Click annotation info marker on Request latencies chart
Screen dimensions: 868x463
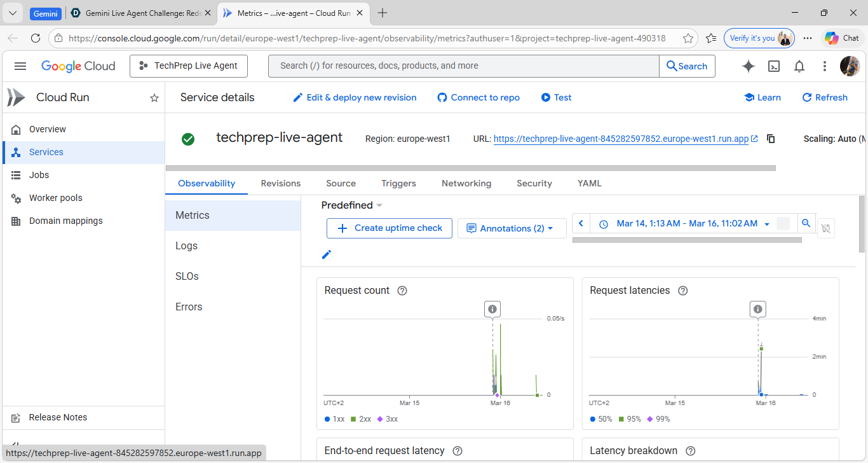tap(757, 310)
